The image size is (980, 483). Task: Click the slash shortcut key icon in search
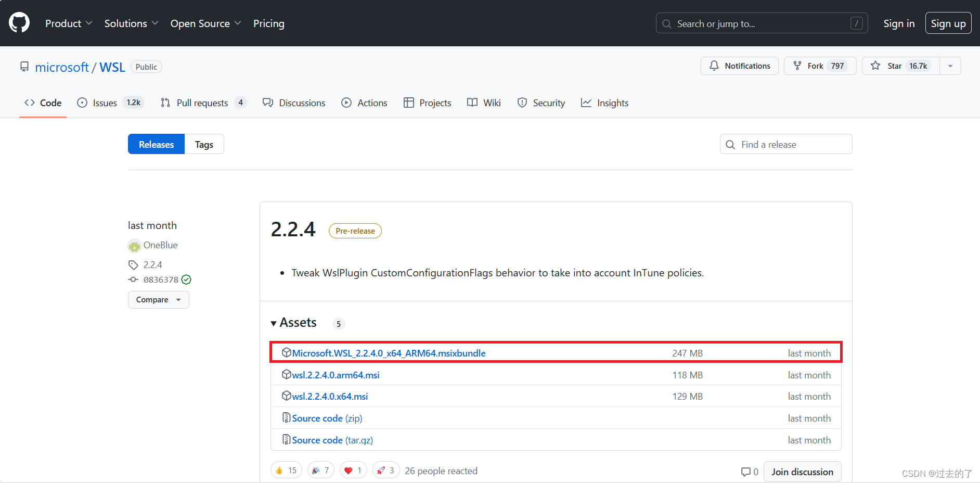pos(856,23)
